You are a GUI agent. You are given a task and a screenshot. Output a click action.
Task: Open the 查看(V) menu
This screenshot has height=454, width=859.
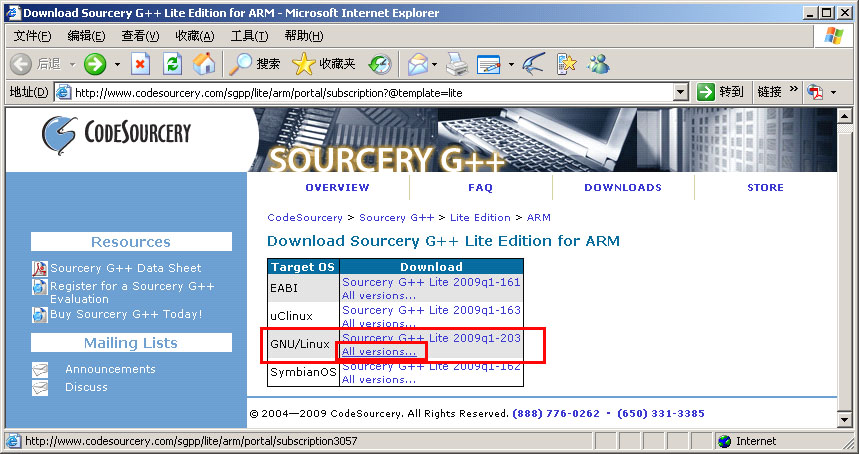coord(140,36)
